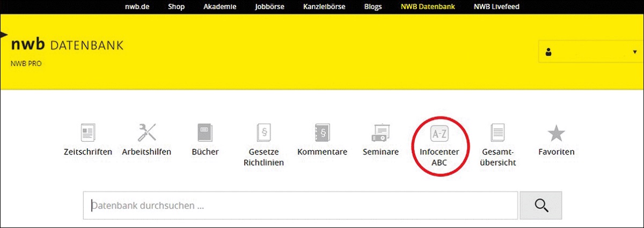Click the Seminare presentation icon
Screen dimensions: 644x228
coord(380,133)
